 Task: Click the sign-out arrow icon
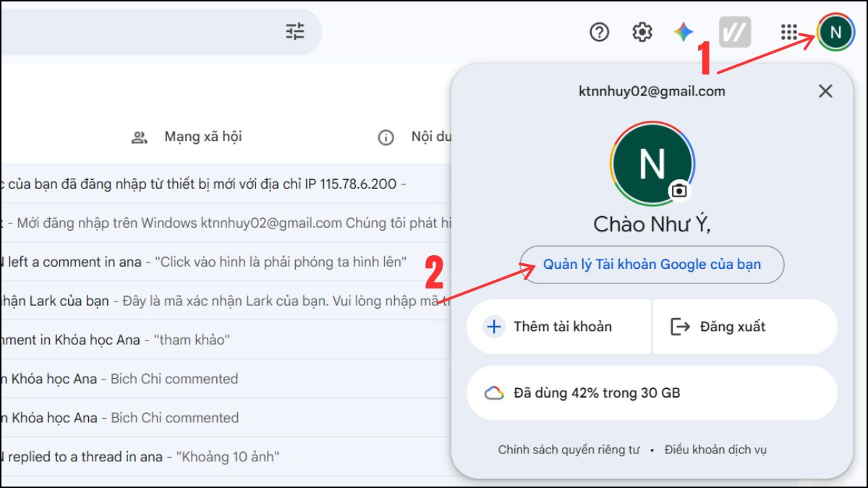click(681, 327)
